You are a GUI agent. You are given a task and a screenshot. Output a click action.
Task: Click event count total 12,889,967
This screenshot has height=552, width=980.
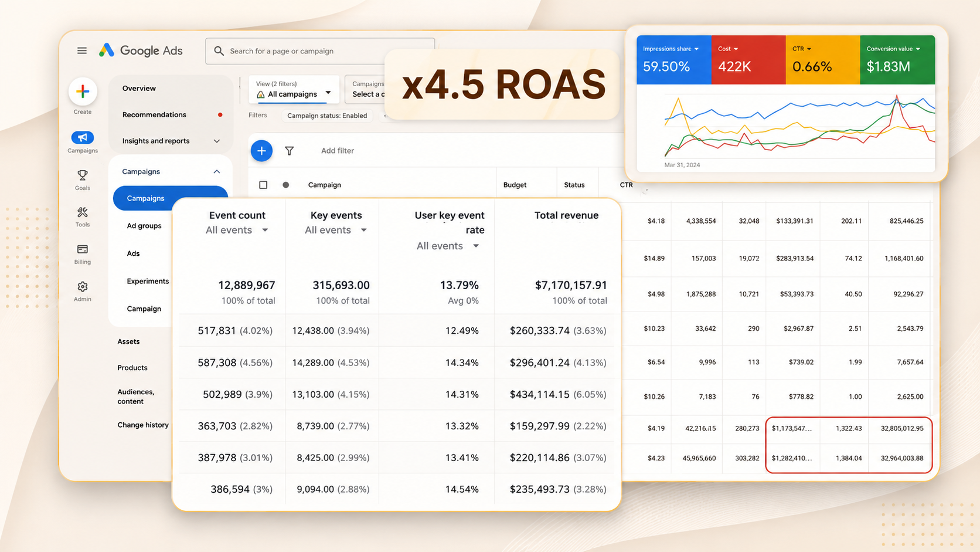(x=247, y=285)
